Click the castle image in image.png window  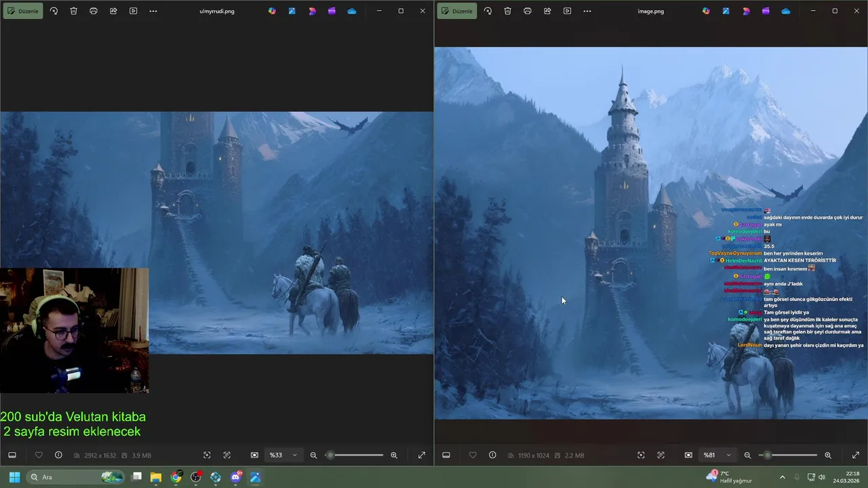click(651, 232)
